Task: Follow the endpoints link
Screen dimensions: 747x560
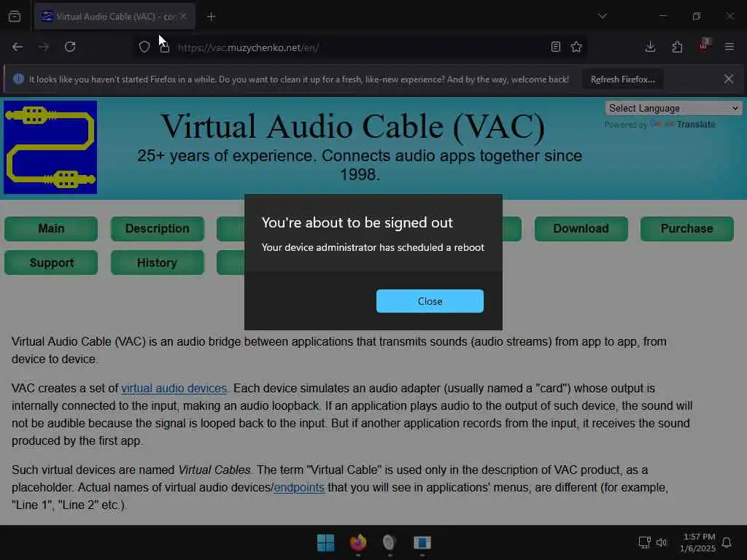Action: [x=298, y=487]
